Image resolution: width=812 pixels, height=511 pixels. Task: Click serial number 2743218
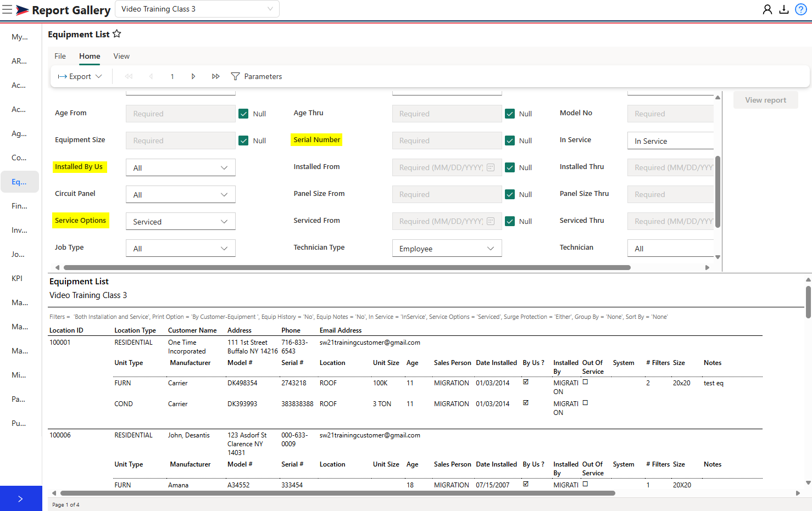[294, 383]
